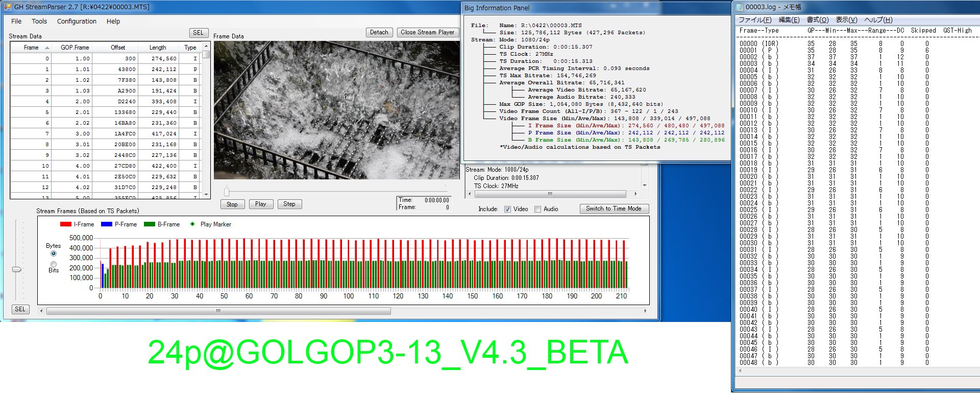Viewport: 980px width, 393px height.
Task: Click the Notepad icon on 00003.log window
Action: click(739, 7)
